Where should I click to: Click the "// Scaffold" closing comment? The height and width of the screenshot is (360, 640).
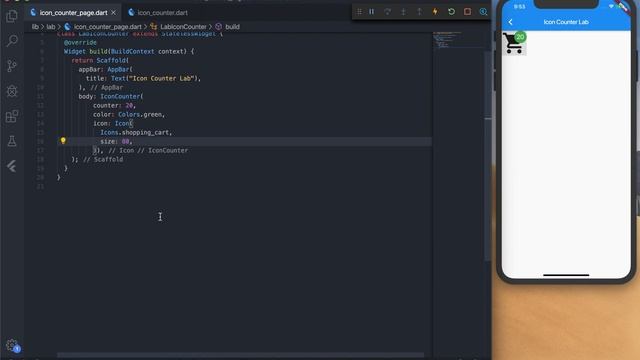point(103,159)
